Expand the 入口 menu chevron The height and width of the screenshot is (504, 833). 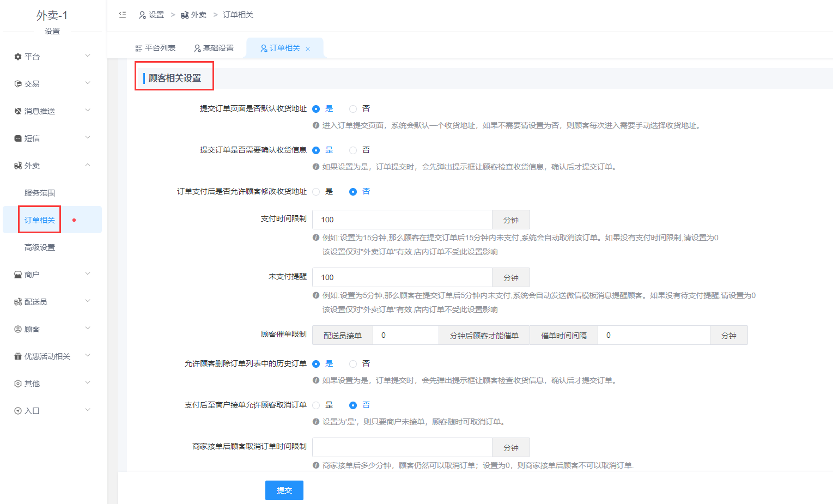tap(88, 410)
